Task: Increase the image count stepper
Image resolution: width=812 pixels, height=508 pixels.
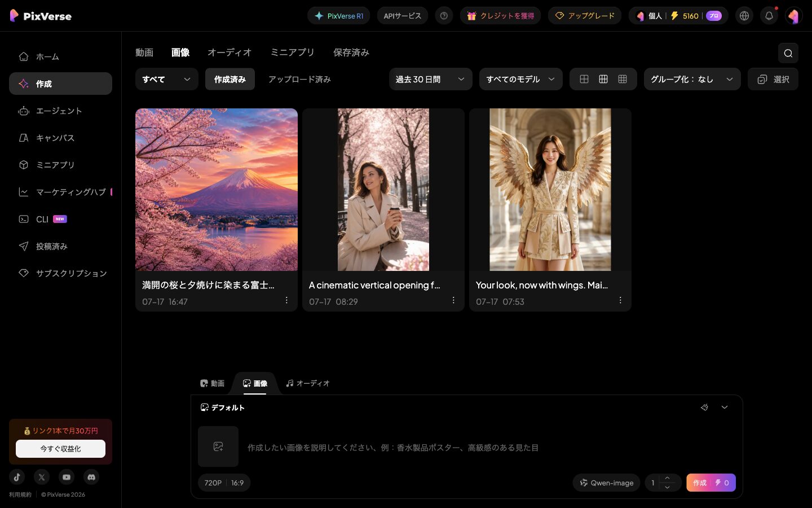Action: pyautogui.click(x=667, y=478)
